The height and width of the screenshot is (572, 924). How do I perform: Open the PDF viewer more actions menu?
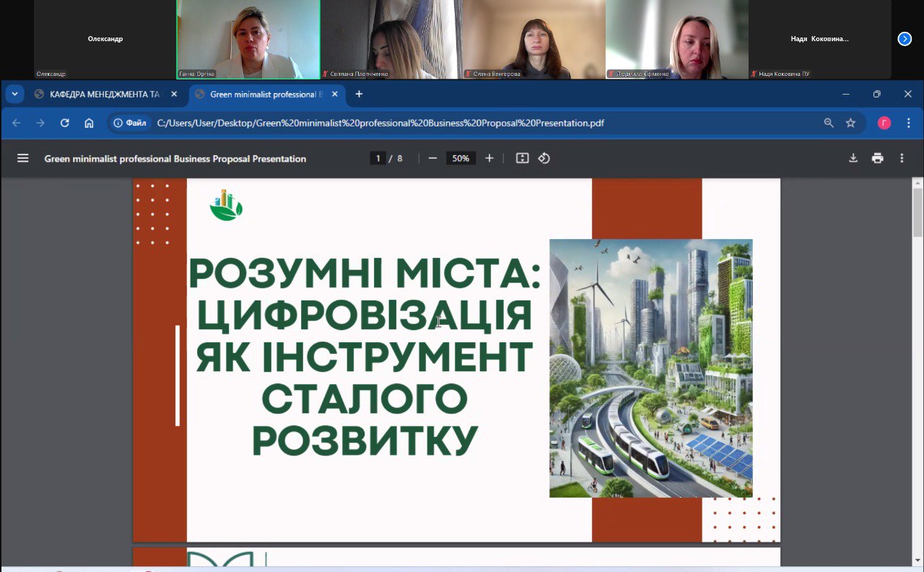(902, 158)
